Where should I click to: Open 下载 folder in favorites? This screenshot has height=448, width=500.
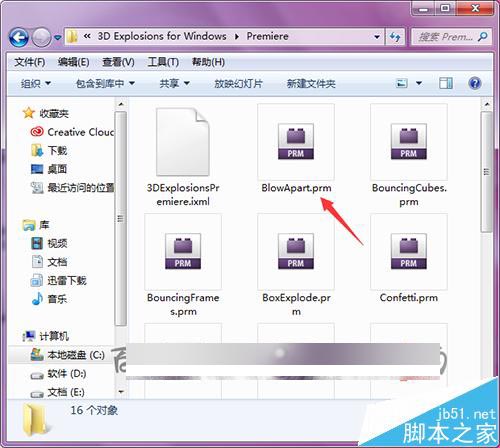(57, 151)
